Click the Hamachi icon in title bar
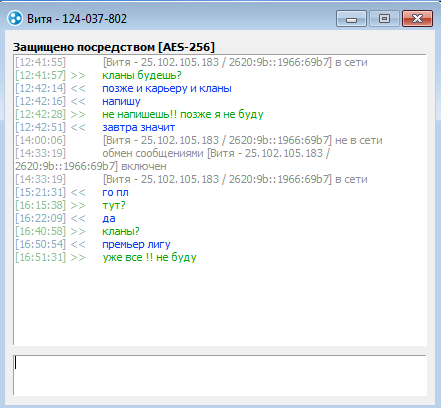441x408 pixels. (x=15, y=18)
